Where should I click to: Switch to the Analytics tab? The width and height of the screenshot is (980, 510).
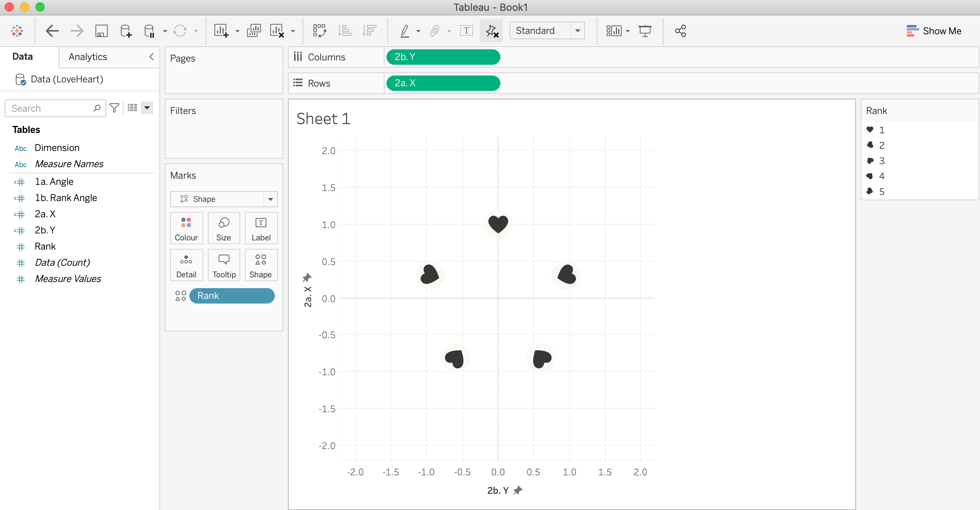coord(88,57)
